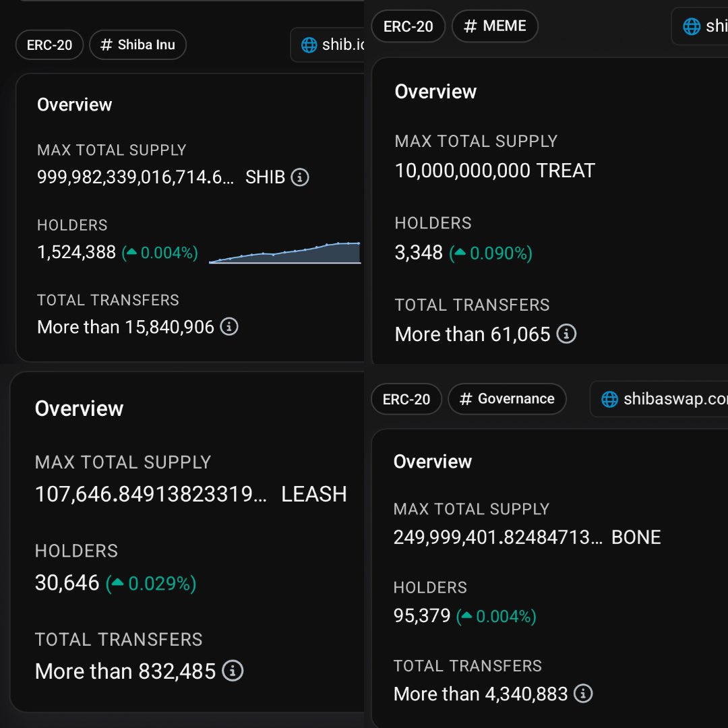Click Overview heading in the TREAT panel
This screenshot has height=728, width=728.
pos(435,92)
